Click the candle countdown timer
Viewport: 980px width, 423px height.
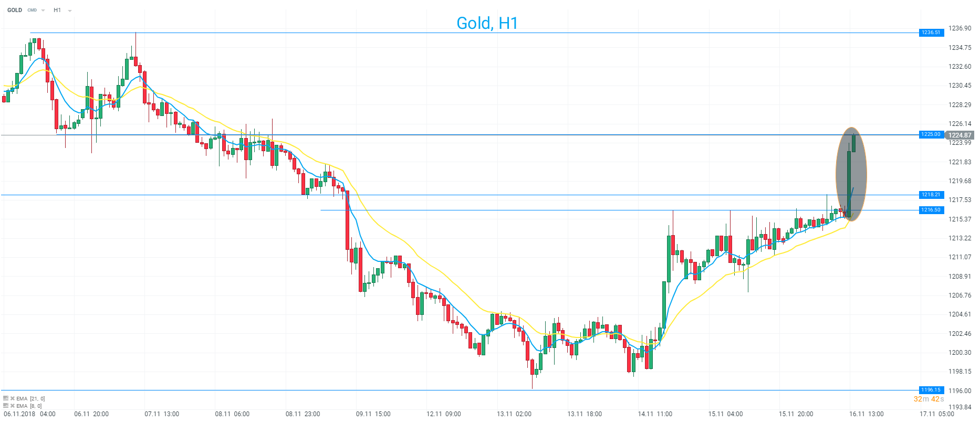(929, 399)
